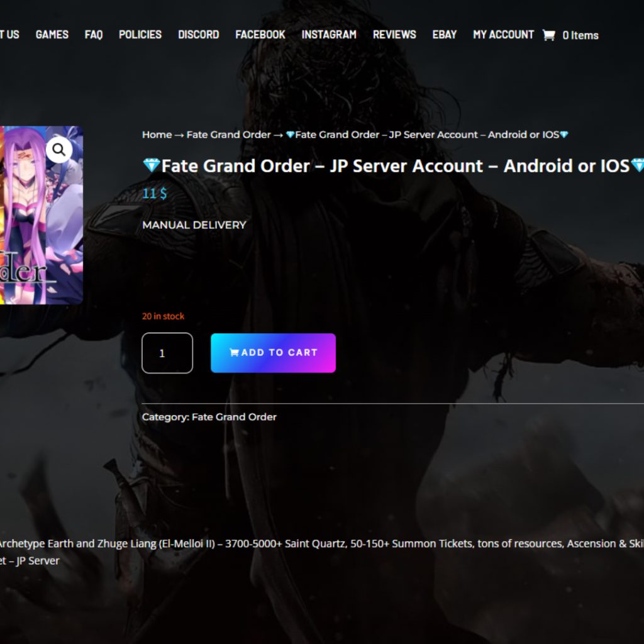Select the product title heading

(393, 166)
